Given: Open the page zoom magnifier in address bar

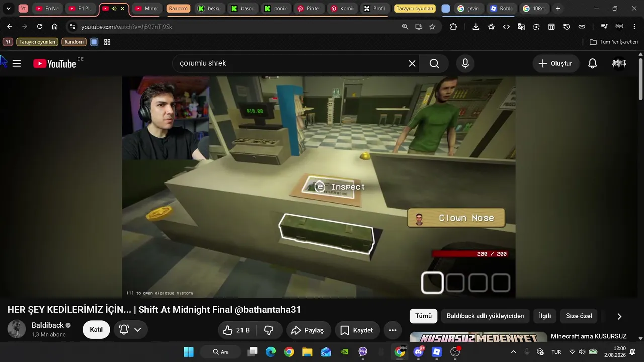Looking at the screenshot, I should point(405,27).
